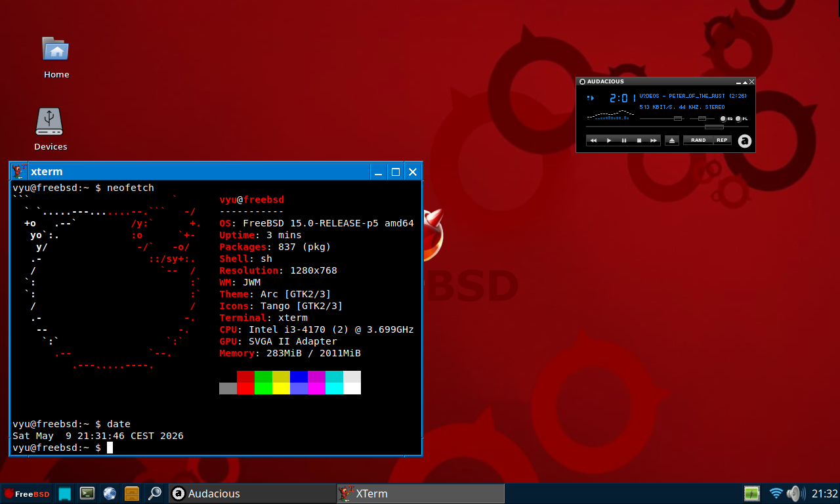This screenshot has height=504, width=840.
Task: Click the "Memory: 283MiB / 2011MiB" line
Action: pos(290,353)
